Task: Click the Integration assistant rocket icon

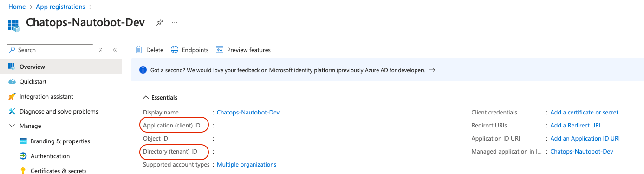Action: point(12,96)
